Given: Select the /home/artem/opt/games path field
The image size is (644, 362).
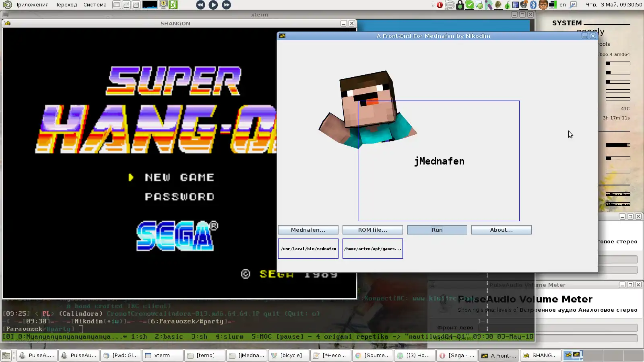Looking at the screenshot, I should coord(373,249).
